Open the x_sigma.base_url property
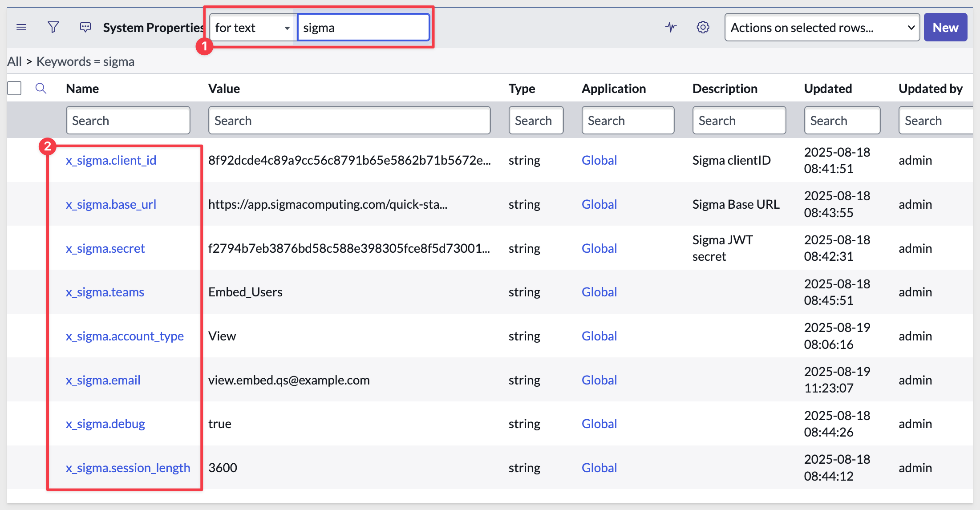Image resolution: width=980 pixels, height=510 pixels. tap(111, 204)
